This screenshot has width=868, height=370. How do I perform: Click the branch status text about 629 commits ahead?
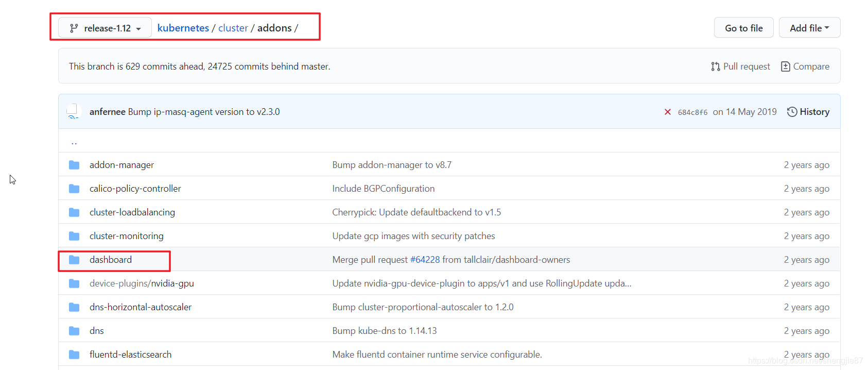(x=200, y=66)
